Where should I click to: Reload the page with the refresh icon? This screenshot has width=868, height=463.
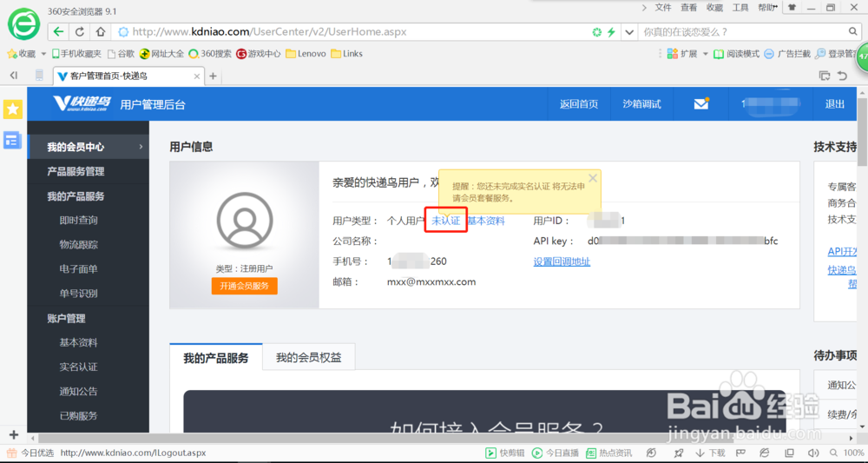80,32
